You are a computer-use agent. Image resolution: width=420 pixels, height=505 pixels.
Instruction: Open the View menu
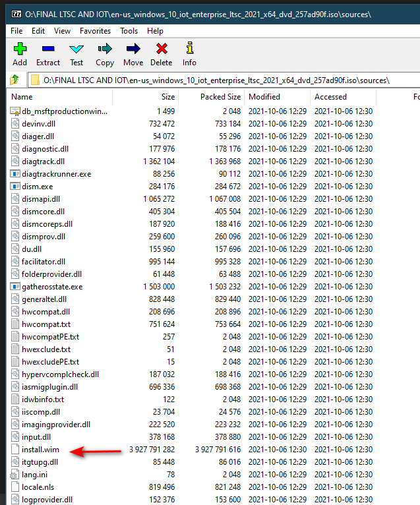coord(62,31)
